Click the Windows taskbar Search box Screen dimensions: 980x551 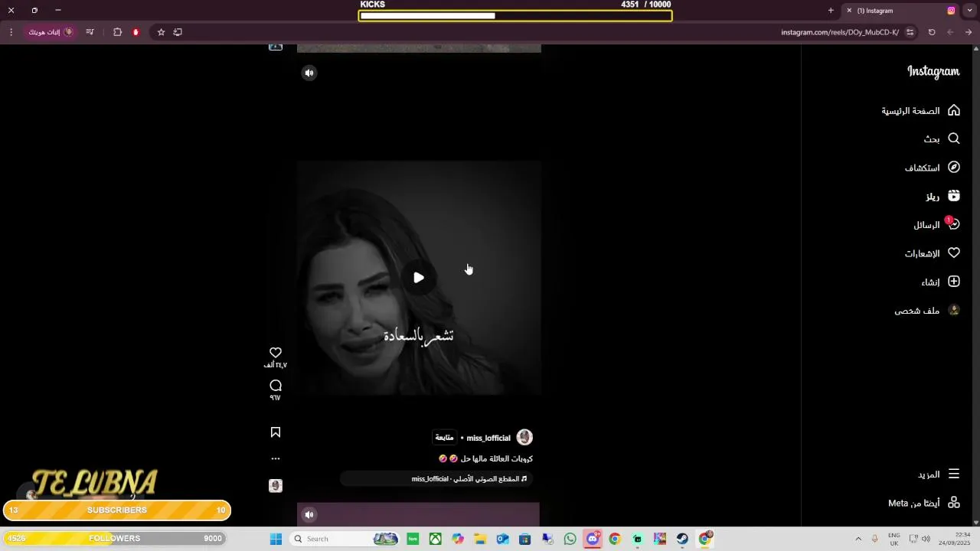(345, 539)
